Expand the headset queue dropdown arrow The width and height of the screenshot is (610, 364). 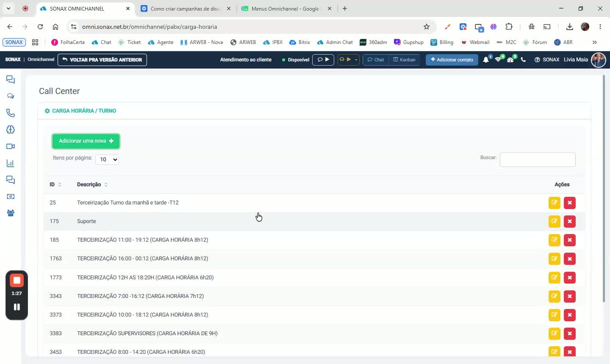click(356, 60)
